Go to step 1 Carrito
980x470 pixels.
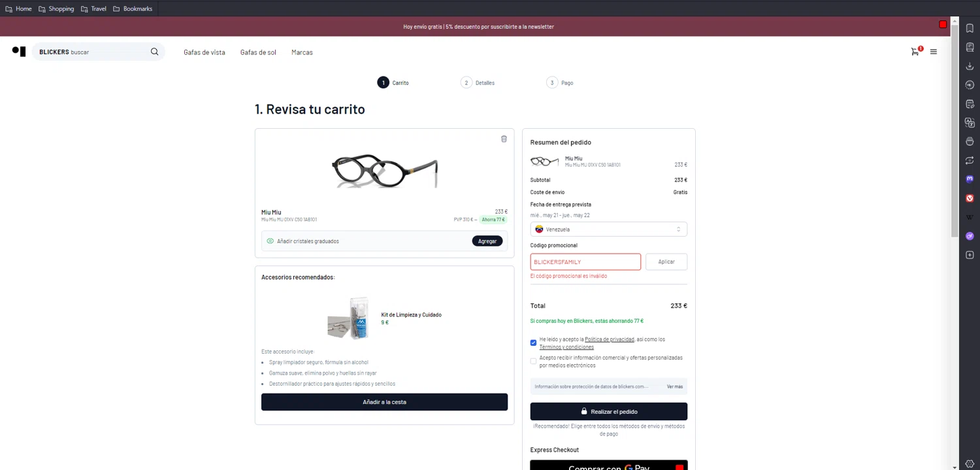click(393, 83)
